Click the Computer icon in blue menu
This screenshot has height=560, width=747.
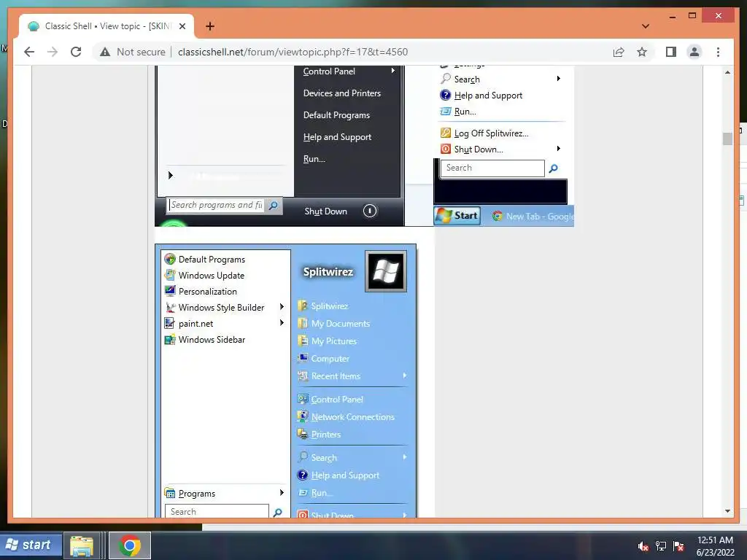click(x=303, y=358)
